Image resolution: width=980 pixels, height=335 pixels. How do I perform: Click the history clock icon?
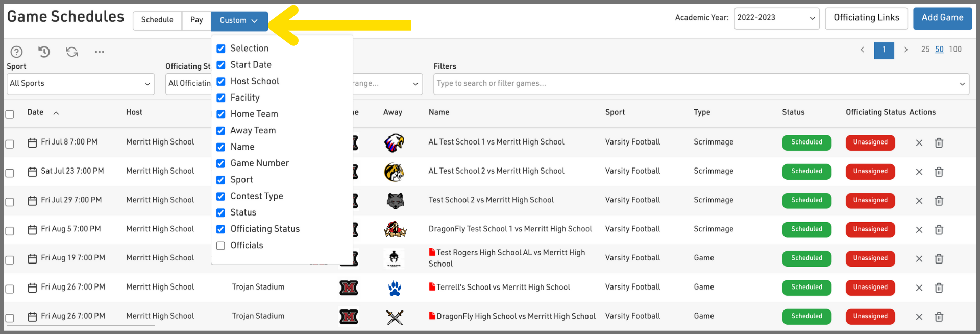tap(44, 52)
